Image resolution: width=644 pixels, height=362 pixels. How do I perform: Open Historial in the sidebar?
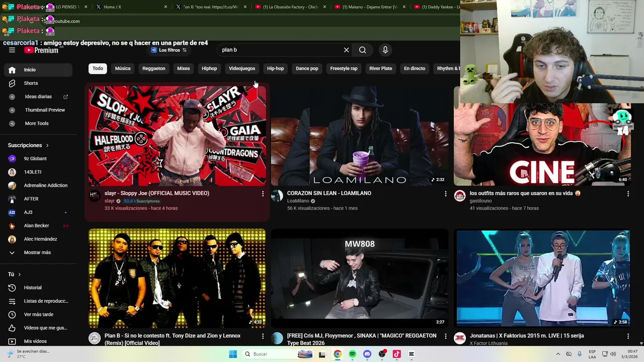coord(38,288)
